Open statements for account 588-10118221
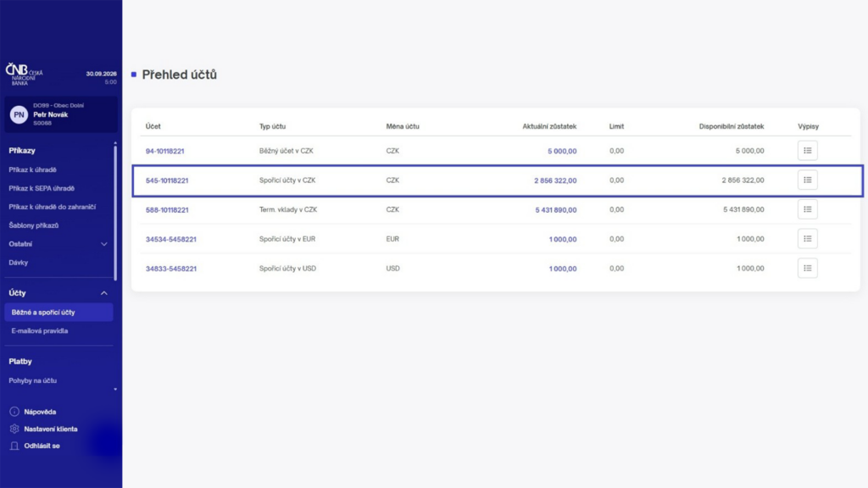This screenshot has width=868, height=488. pos(808,209)
